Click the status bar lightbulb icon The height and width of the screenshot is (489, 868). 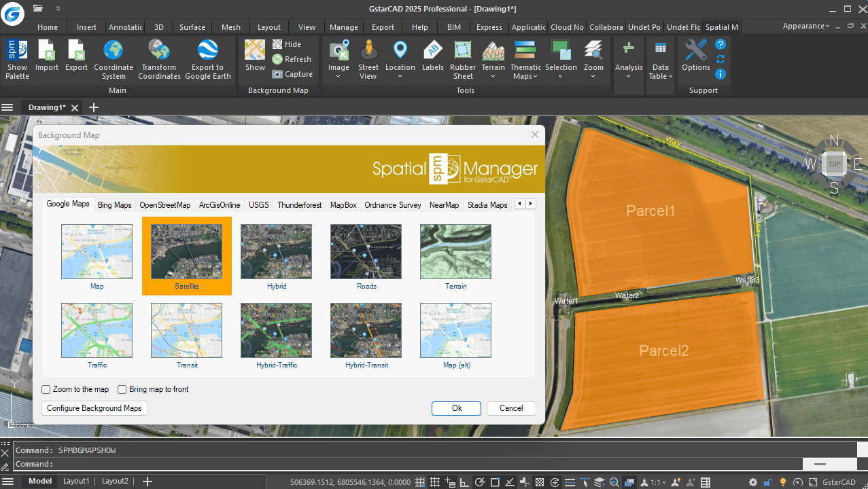click(782, 482)
